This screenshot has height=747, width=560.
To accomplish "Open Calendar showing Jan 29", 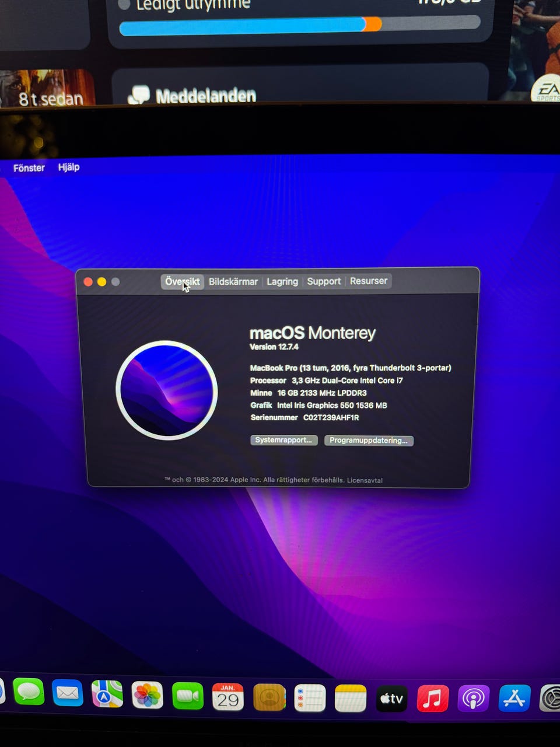I will (228, 697).
